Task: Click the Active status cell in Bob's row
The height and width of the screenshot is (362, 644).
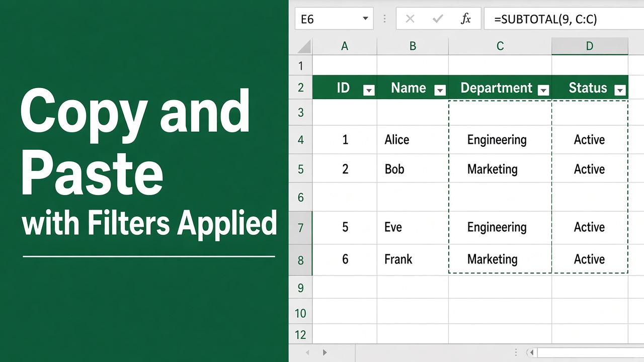Action: [590, 168]
